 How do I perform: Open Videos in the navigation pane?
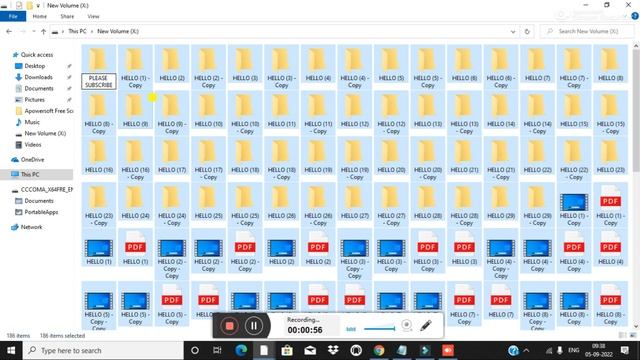33,144
